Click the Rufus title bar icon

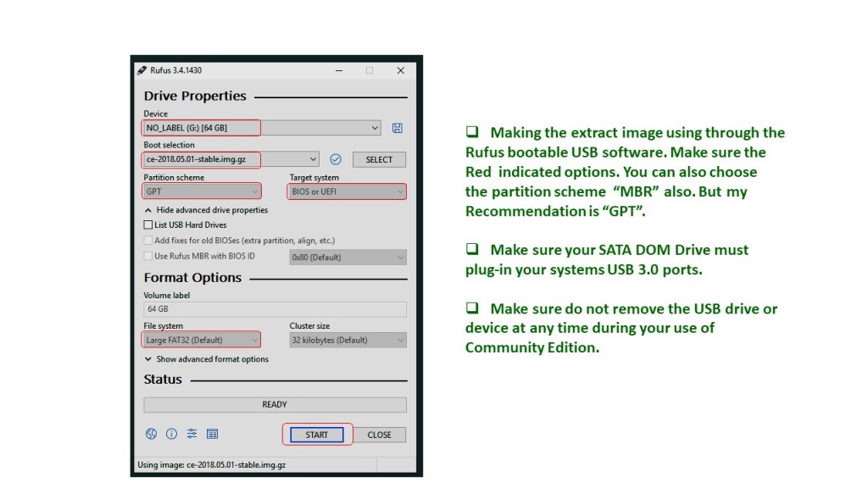(x=142, y=70)
